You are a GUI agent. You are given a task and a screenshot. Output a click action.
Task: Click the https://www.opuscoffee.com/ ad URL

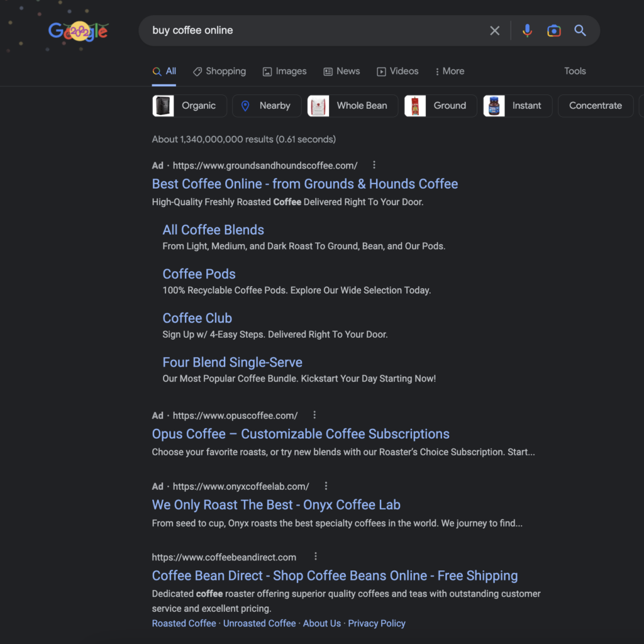[x=235, y=415]
